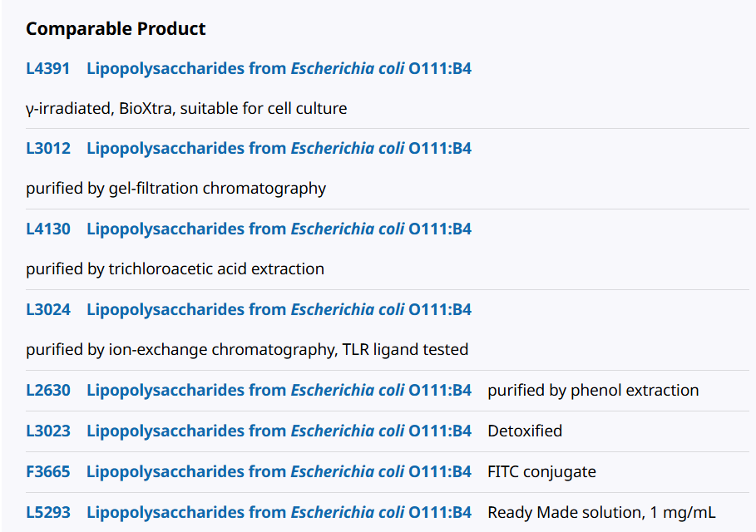Click the Detoxified Lipopolysaccharides product name

coord(279,431)
